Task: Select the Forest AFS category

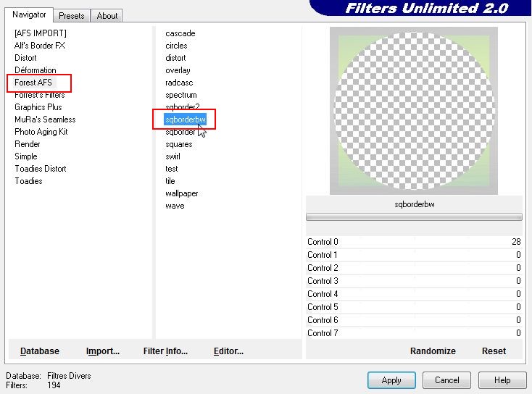Action: 33,83
